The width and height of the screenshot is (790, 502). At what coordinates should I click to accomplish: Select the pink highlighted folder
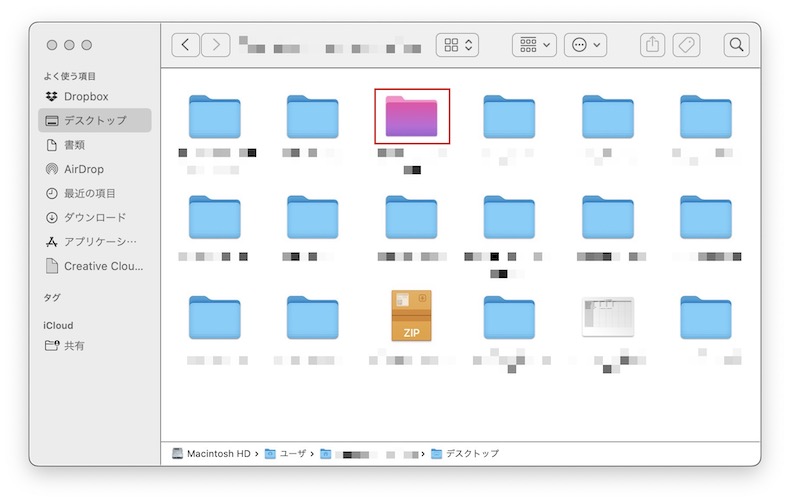click(412, 116)
